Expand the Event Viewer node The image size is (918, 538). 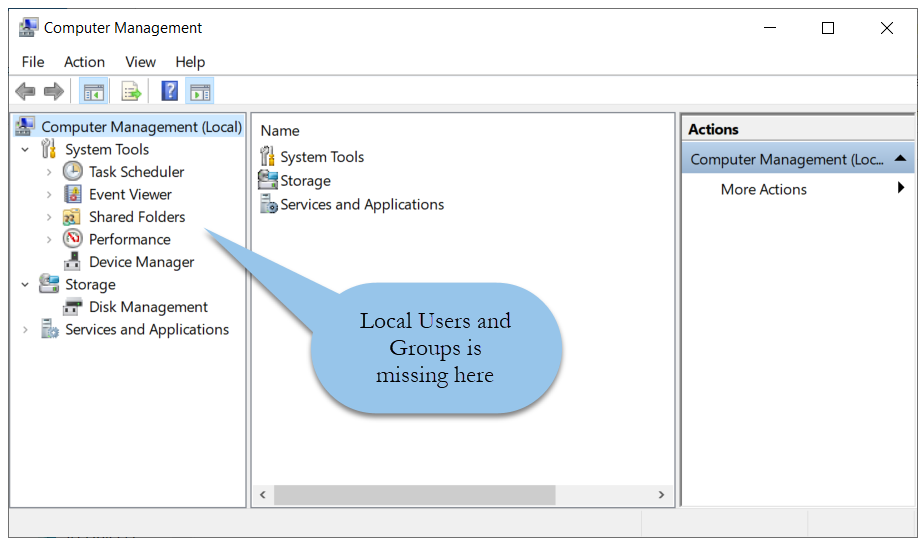49,194
